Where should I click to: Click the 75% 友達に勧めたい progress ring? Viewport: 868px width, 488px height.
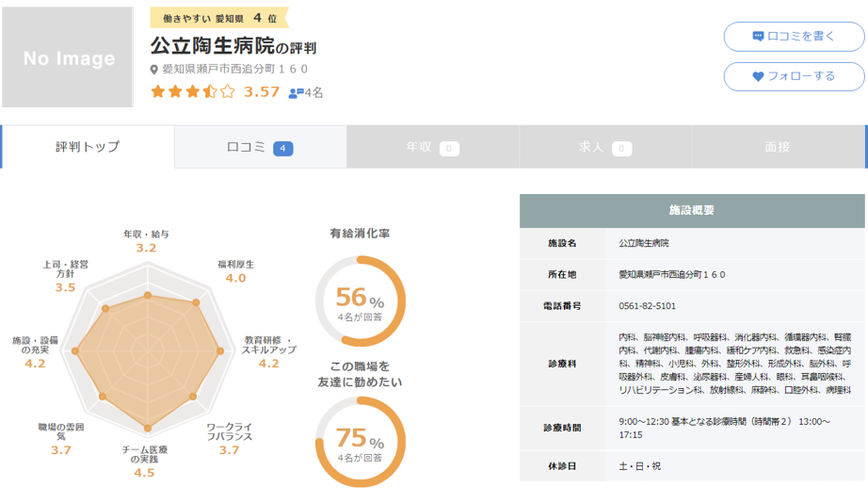[x=361, y=442]
